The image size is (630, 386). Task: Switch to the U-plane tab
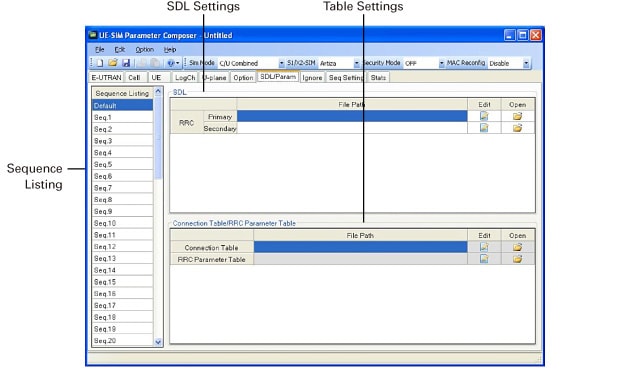tap(215, 78)
